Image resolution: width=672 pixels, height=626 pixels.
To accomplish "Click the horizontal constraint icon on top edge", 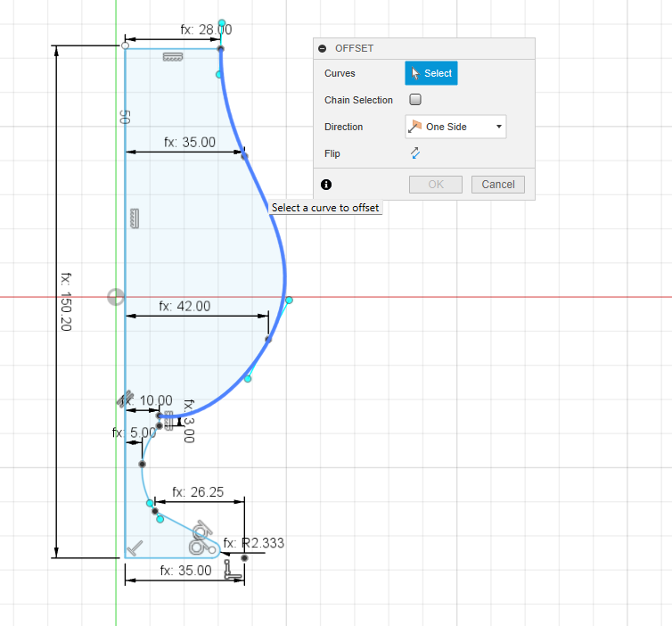I will (172, 57).
